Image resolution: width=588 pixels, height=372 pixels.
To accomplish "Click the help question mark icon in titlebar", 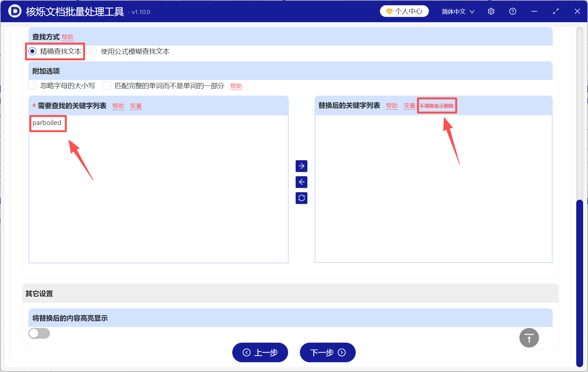I will click(x=513, y=11).
